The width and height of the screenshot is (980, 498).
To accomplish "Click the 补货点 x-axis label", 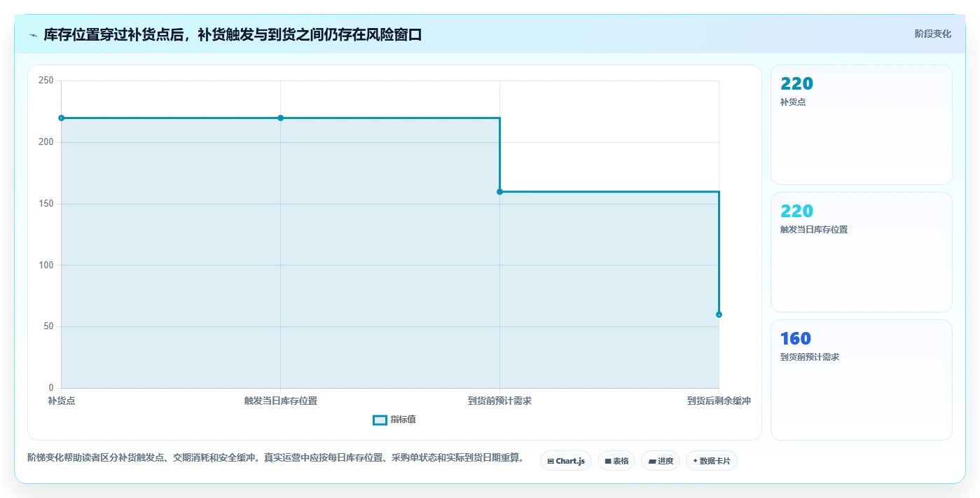I will click(62, 401).
